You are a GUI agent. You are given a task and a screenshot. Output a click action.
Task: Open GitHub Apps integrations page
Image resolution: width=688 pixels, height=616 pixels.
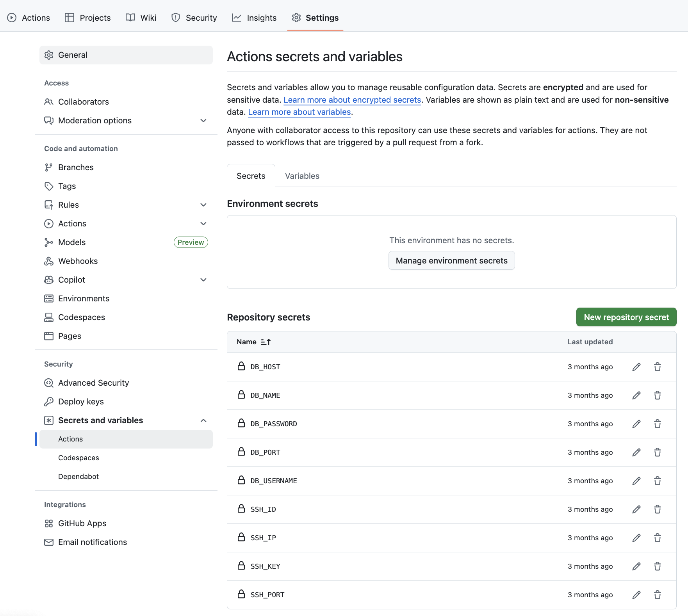pos(126,523)
